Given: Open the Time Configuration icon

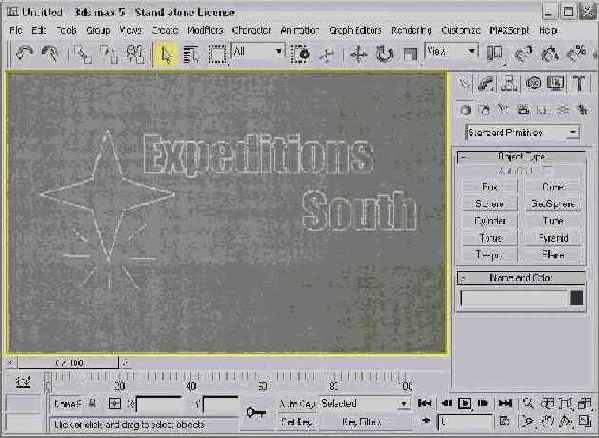Looking at the screenshot, I should click(x=504, y=422).
